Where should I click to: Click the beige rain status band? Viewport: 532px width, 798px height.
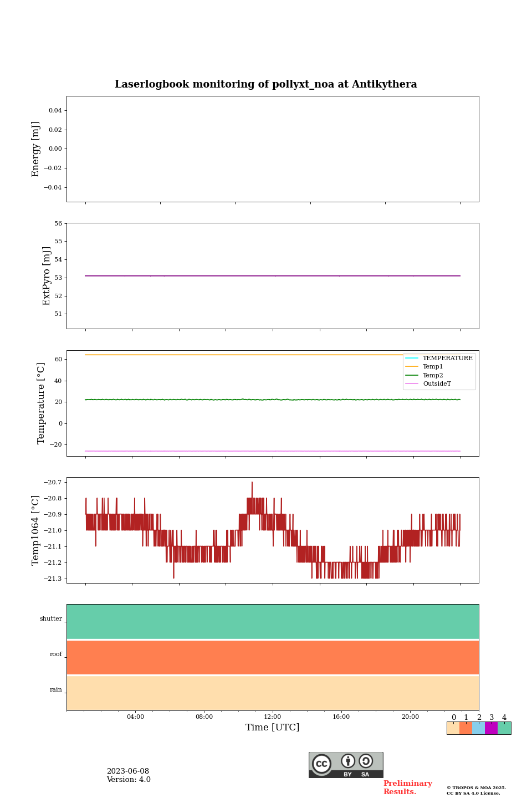[x=273, y=693]
